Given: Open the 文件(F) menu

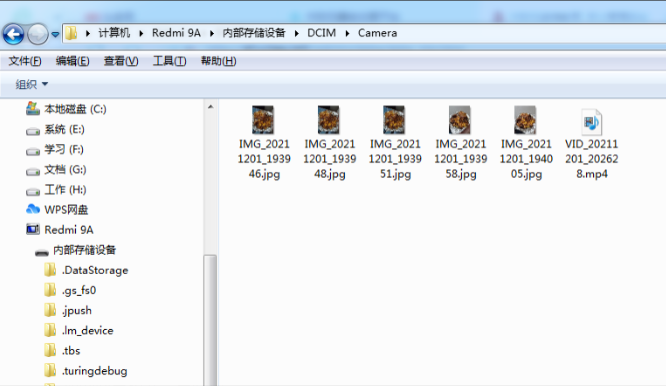Looking at the screenshot, I should tap(25, 61).
